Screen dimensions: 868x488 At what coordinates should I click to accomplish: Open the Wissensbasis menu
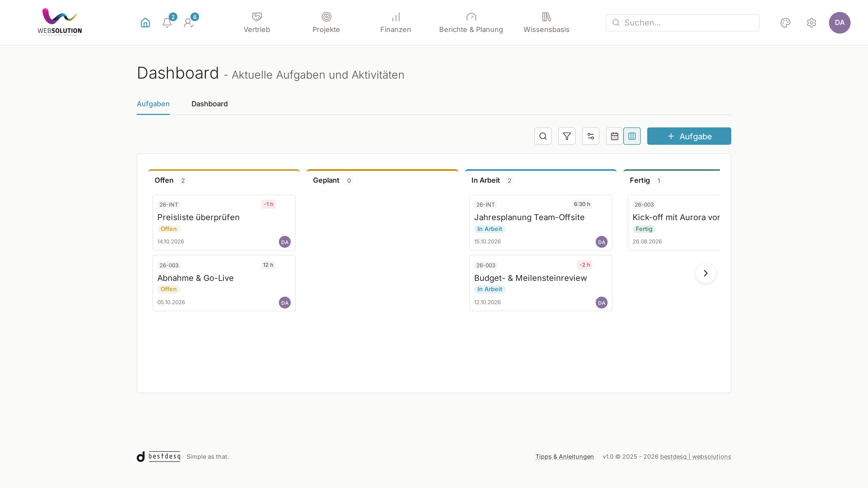[546, 23]
